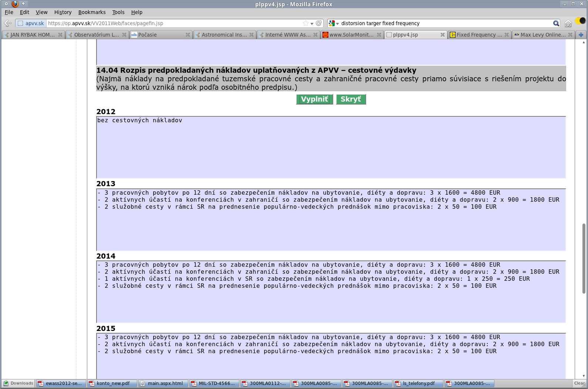Image resolution: width=588 pixels, height=389 pixels.
Task: Click the reload page icon
Action: pyautogui.click(x=319, y=23)
